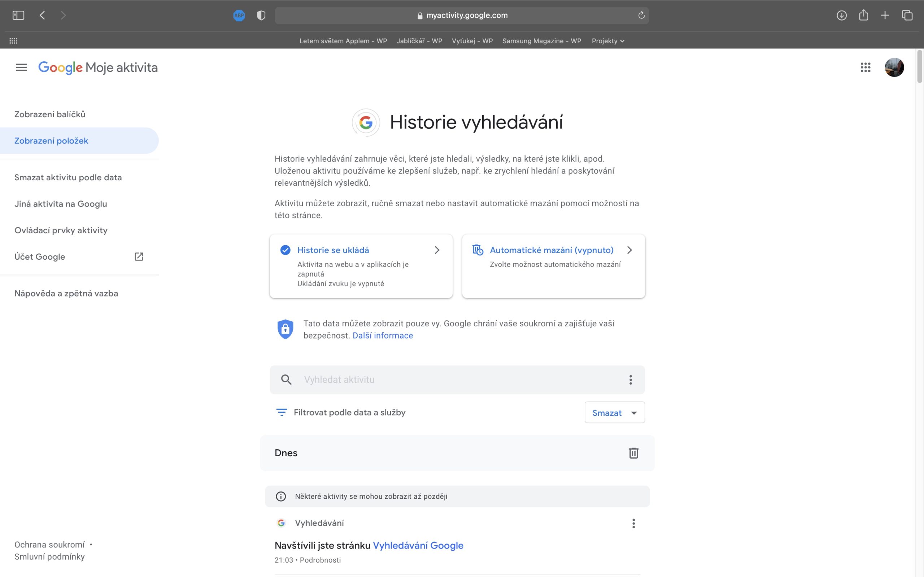Select Zobrazení balíčků in the sidebar
The height and width of the screenshot is (577, 924).
click(50, 114)
